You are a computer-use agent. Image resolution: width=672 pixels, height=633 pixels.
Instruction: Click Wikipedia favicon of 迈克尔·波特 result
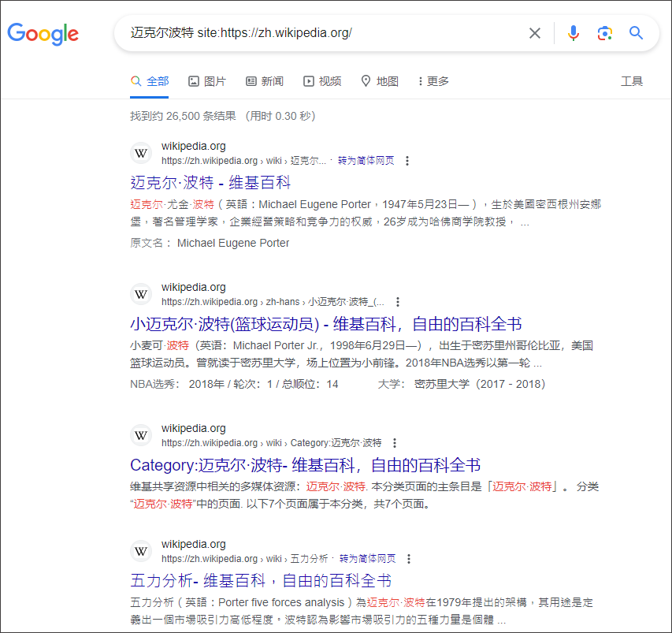pyautogui.click(x=141, y=153)
